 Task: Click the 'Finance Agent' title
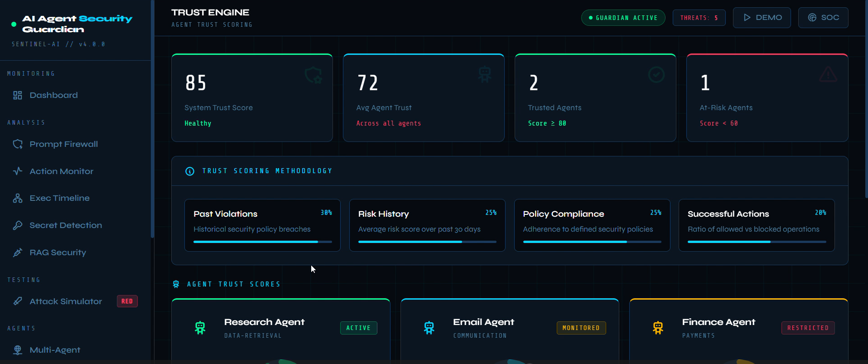pyautogui.click(x=719, y=322)
